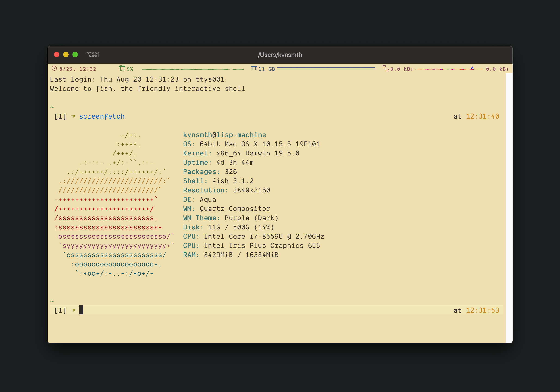Click the screenfetch command text
This screenshot has height=392, width=560.
[x=102, y=116]
